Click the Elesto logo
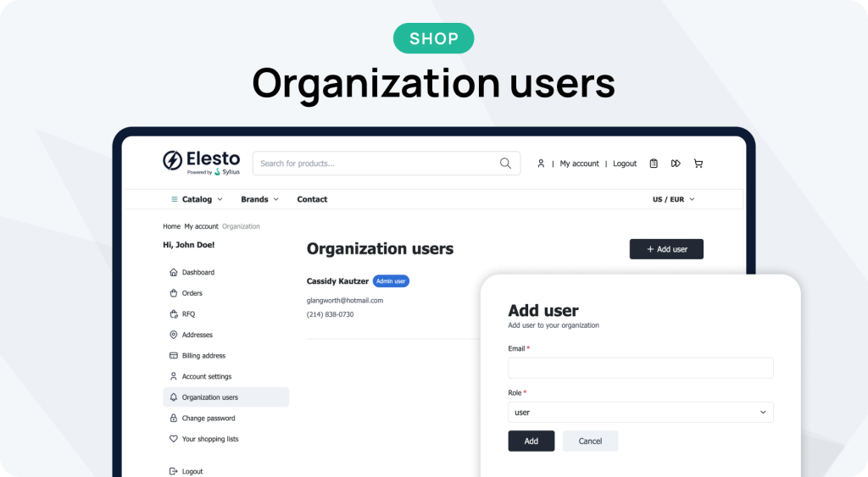Screen dimensions: 868x477 click(x=201, y=162)
